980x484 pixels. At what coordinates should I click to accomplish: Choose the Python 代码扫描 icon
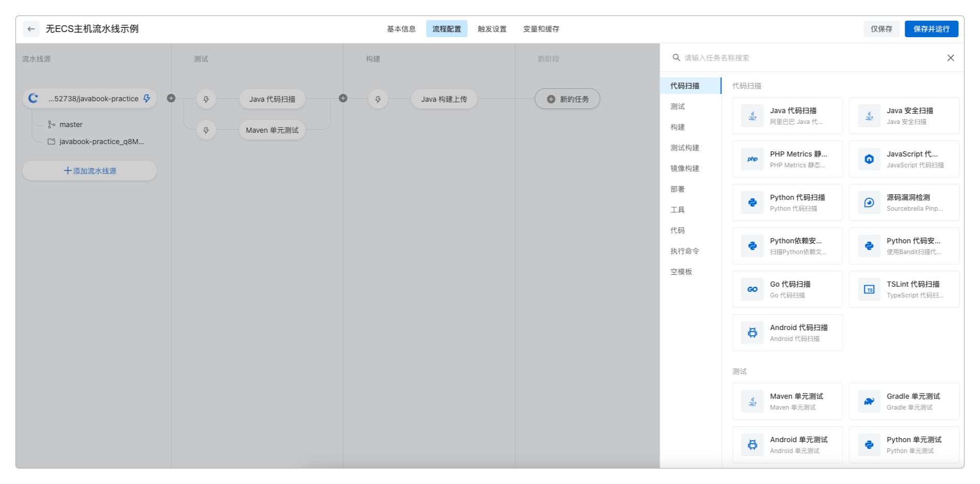[x=752, y=202]
